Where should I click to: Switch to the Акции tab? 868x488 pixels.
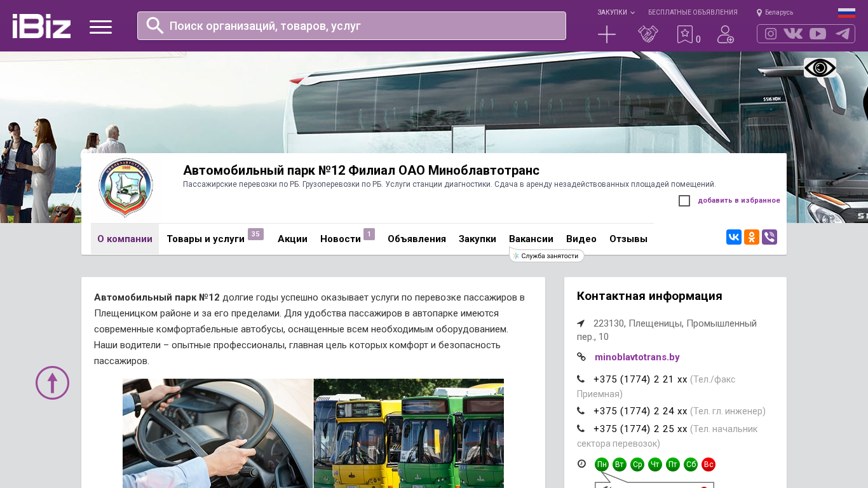[x=292, y=239]
